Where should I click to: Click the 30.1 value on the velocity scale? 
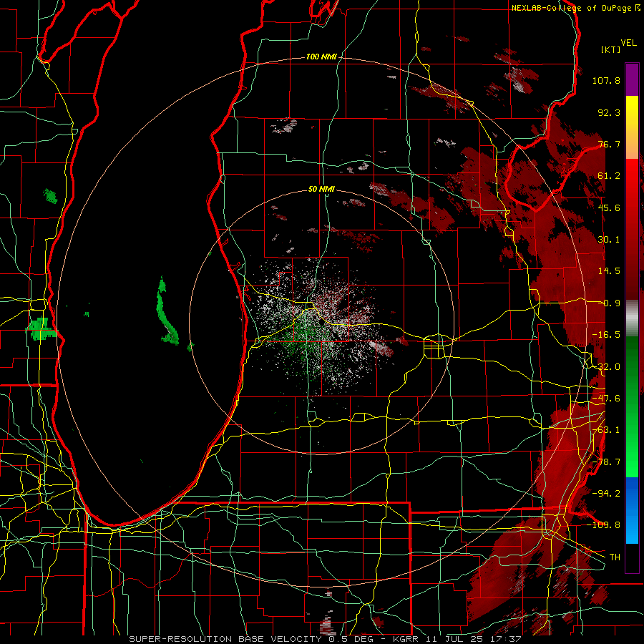609,240
